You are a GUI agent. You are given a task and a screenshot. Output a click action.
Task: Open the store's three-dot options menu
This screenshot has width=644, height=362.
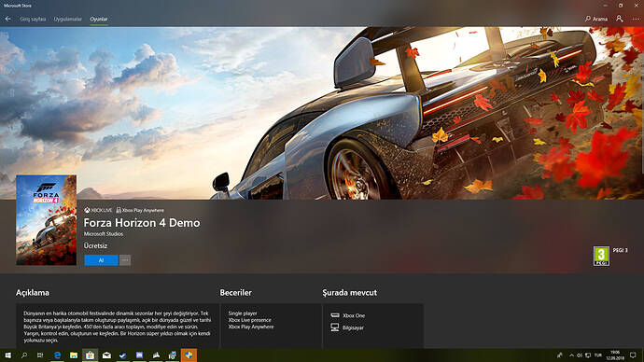point(636,19)
